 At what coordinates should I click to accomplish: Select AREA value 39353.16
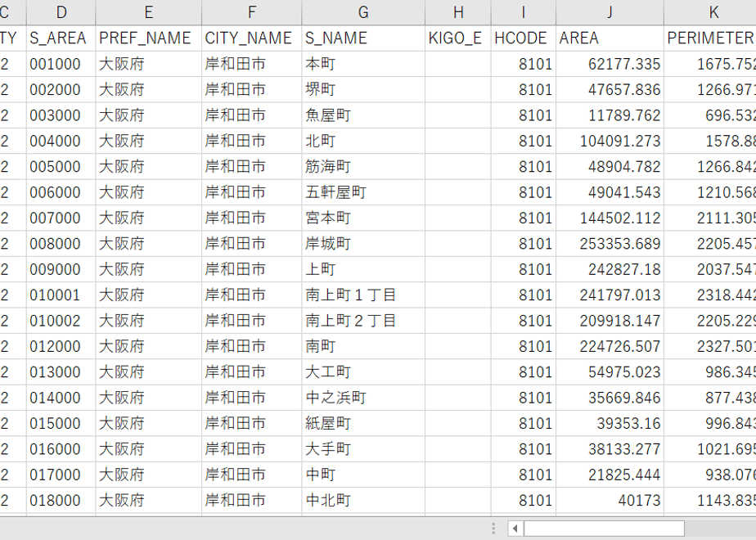click(610, 423)
